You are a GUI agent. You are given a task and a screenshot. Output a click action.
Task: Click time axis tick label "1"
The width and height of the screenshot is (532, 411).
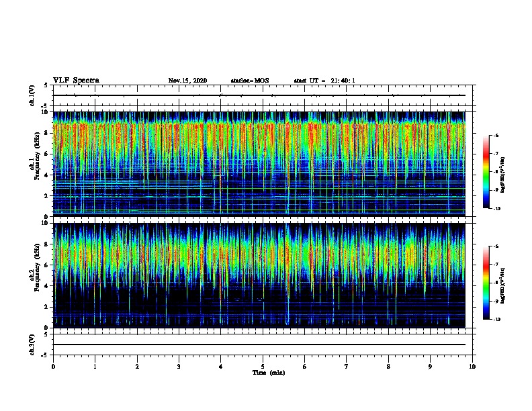pos(95,367)
